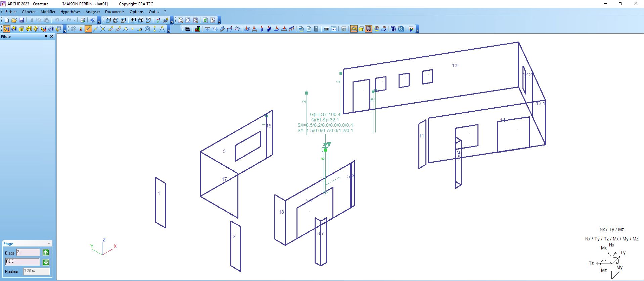
Task: Open the Hypothèses menu
Action: [70, 12]
